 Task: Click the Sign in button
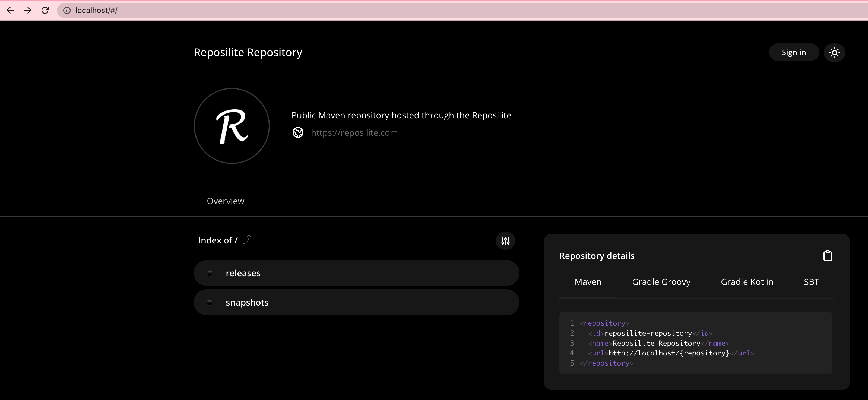pyautogui.click(x=794, y=52)
